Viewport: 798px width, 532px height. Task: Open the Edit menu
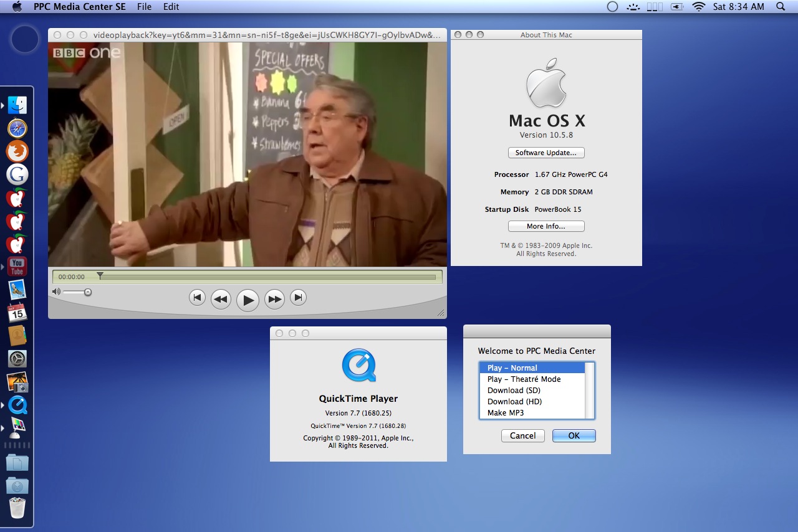coord(171,7)
